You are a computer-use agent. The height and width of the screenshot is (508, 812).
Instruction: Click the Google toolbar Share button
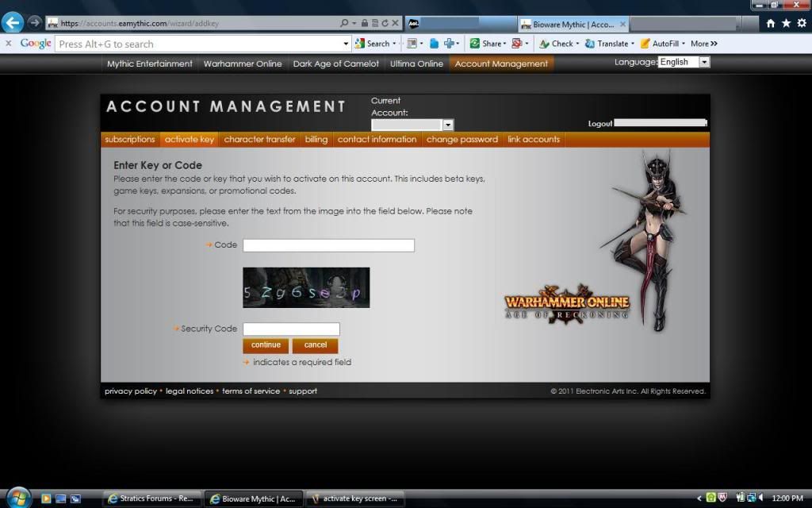point(486,44)
